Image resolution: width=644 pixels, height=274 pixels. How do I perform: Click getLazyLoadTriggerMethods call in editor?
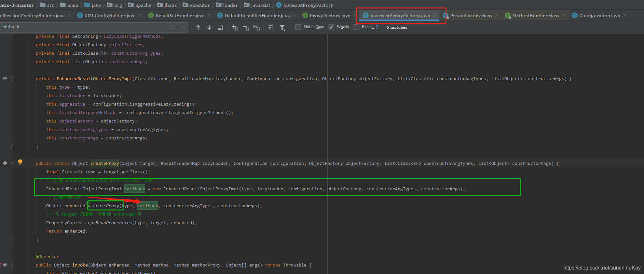pos(193,113)
